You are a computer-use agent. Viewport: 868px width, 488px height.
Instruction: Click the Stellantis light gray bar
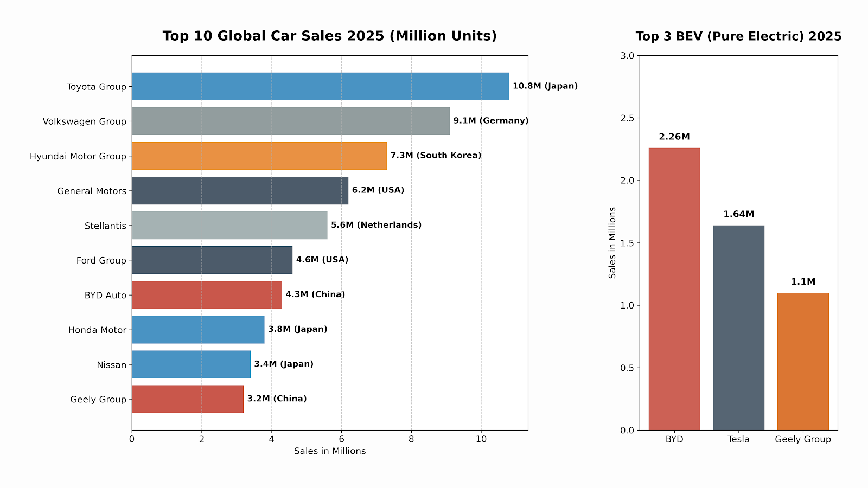(229, 225)
